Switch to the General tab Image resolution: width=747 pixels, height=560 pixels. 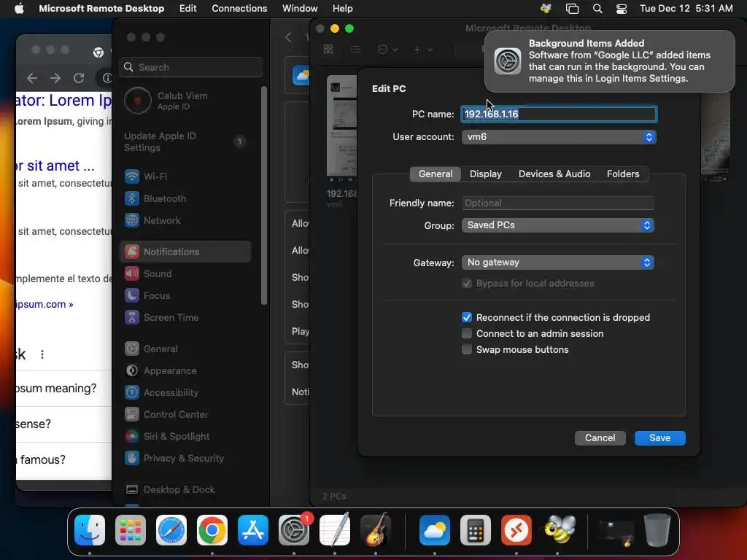point(436,174)
